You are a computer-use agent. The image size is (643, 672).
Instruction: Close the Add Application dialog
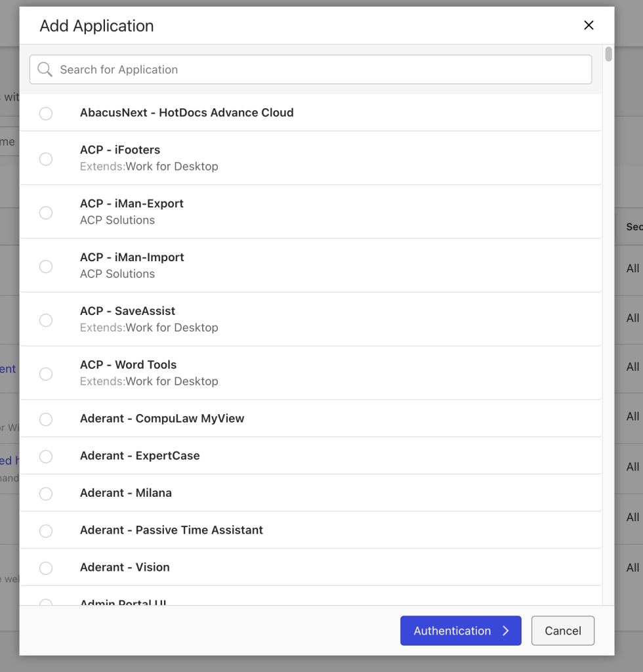589,25
